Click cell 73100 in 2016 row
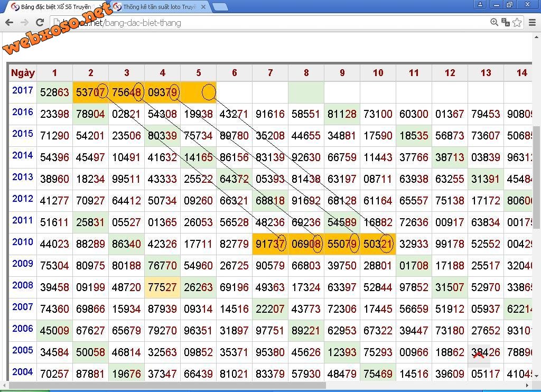This screenshot has width=541, height=392. [378, 114]
